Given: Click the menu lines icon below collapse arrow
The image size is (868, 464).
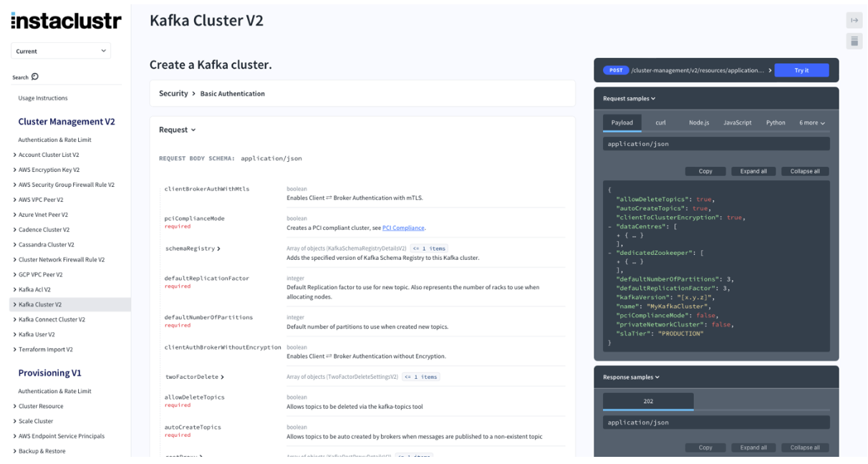Looking at the screenshot, I should (x=854, y=41).
